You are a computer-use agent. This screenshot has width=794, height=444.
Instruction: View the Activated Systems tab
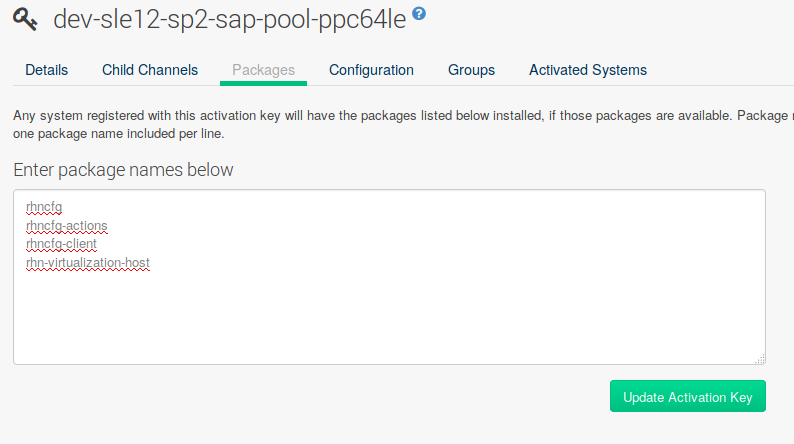[x=587, y=70]
